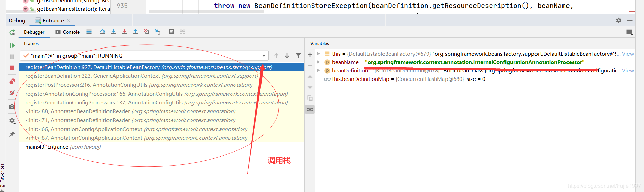Pin the debug tab
Screen dimensions: 644x192
[12, 134]
